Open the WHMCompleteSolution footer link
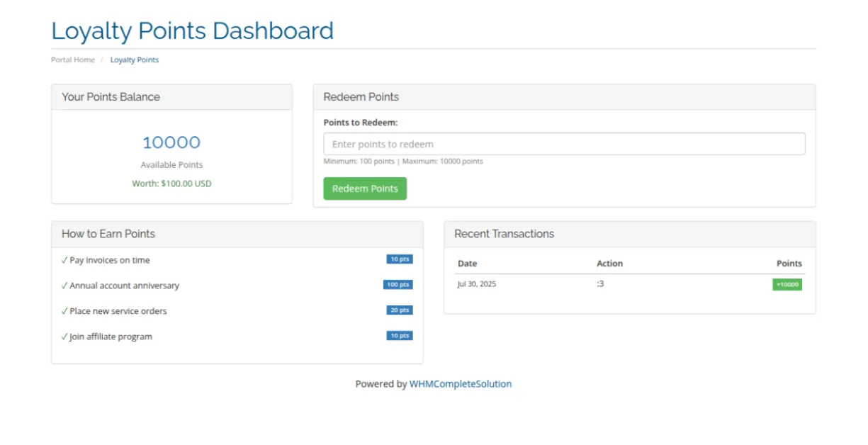 pyautogui.click(x=461, y=384)
